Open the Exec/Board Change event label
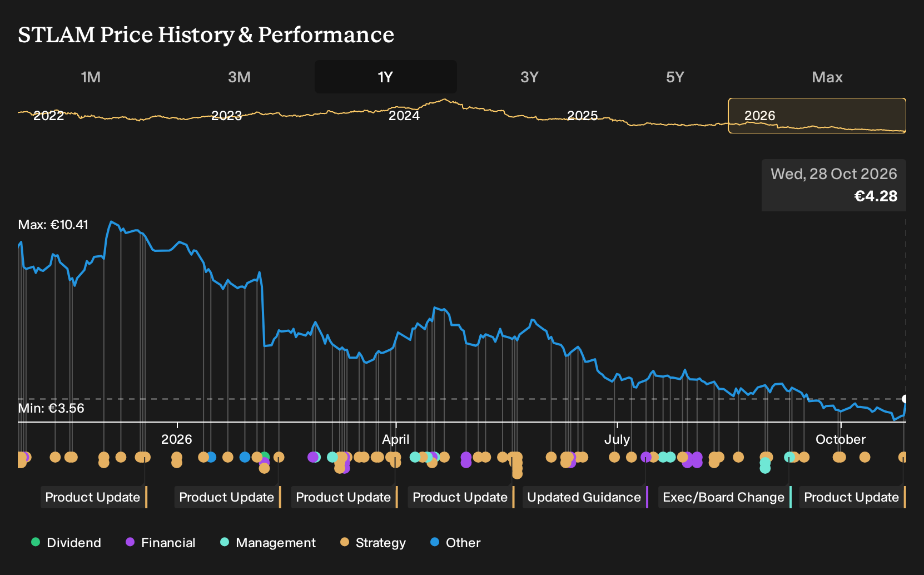 click(x=725, y=497)
